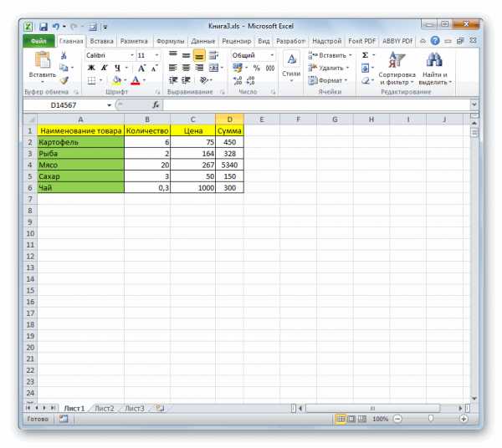The image size is (502, 448).
Task: Click the Copy icon in clipboard group
Action: click(64, 68)
